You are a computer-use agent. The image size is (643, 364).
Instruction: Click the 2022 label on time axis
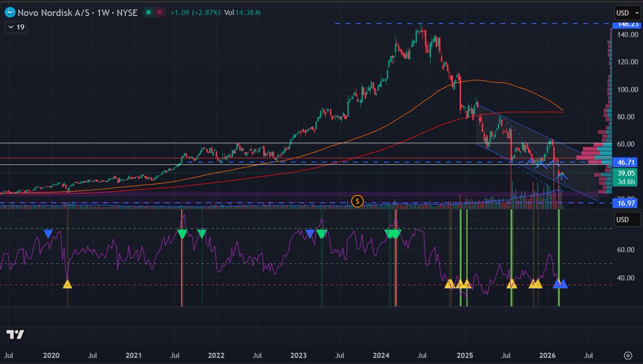[x=216, y=354]
